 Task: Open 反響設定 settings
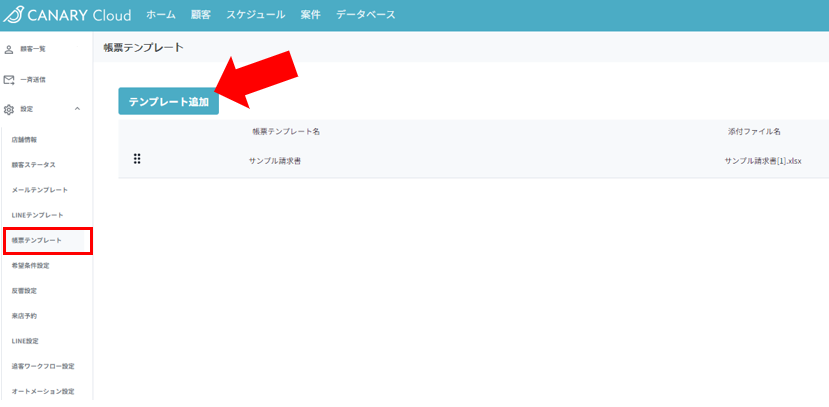(24, 291)
